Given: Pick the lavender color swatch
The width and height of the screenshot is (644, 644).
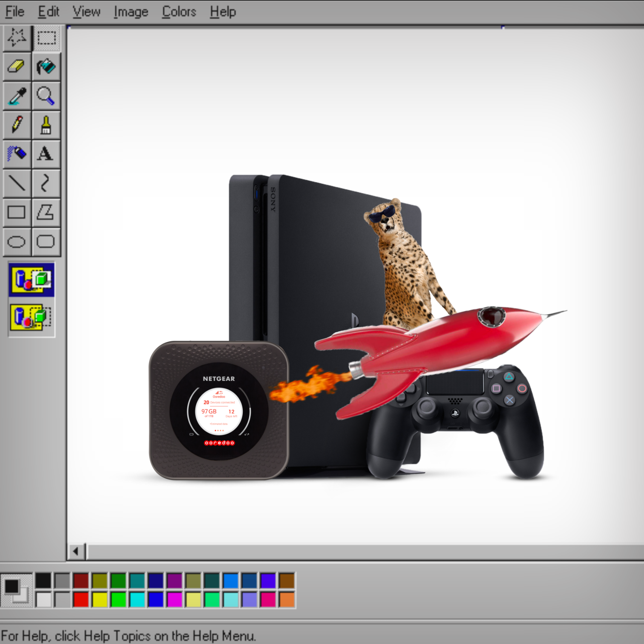Looking at the screenshot, I should click(250, 599).
